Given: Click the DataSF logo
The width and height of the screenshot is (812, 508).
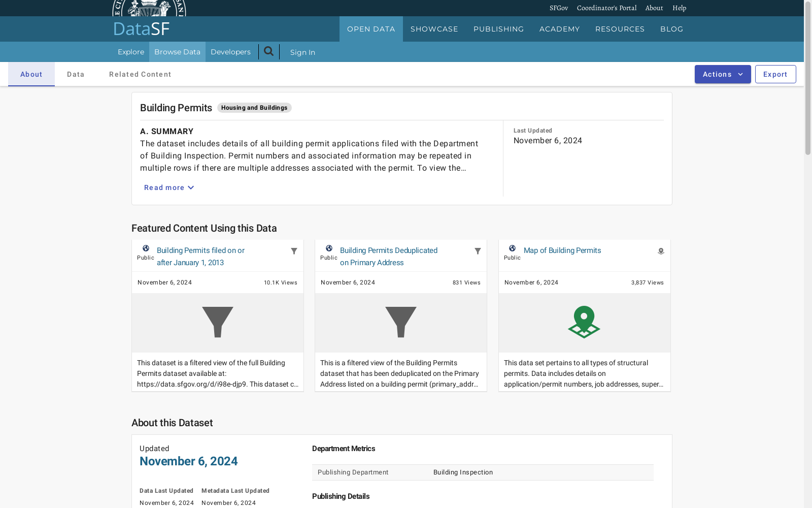Looking at the screenshot, I should click(141, 29).
